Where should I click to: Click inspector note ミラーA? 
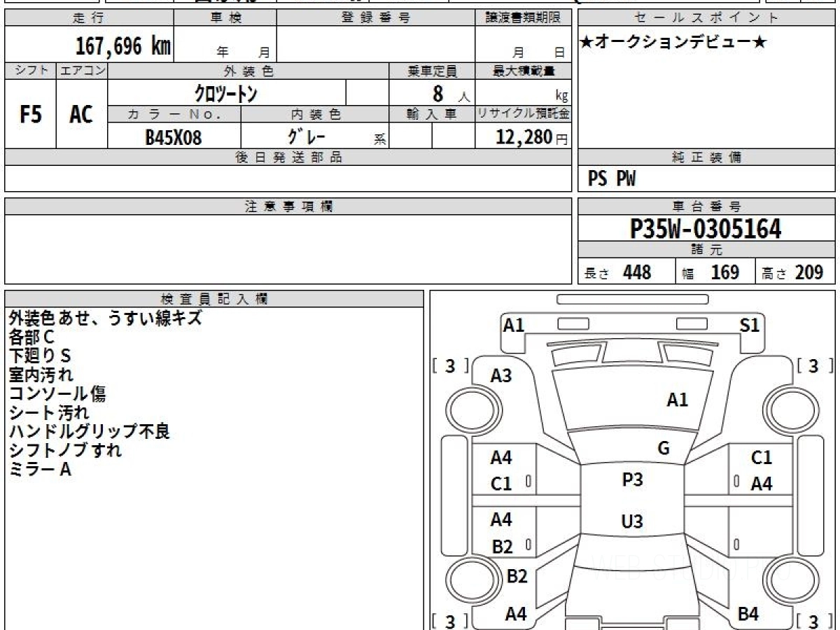click(40, 469)
